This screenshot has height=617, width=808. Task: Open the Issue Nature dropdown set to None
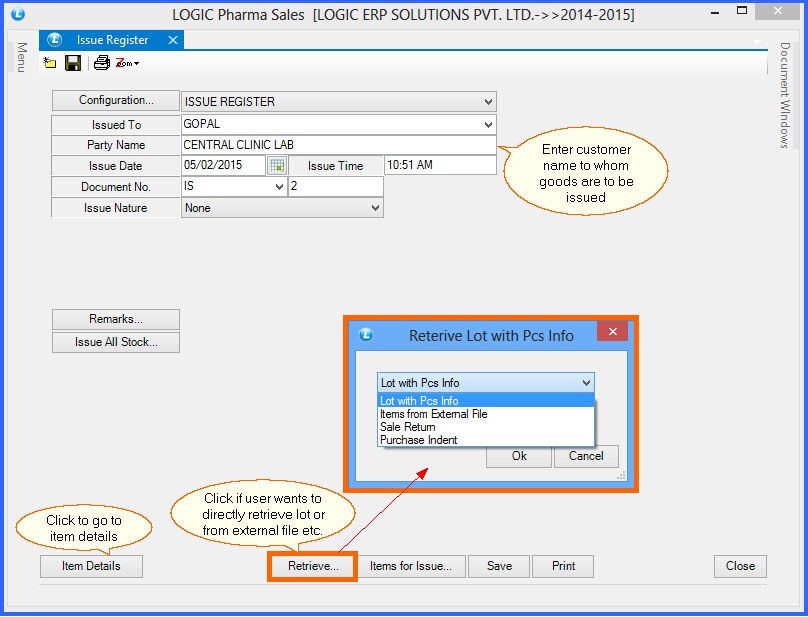click(x=376, y=208)
